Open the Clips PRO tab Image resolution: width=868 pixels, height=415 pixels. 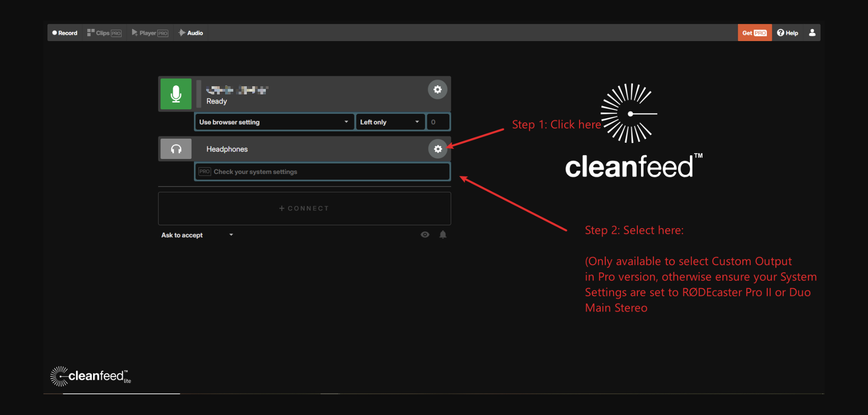[104, 33]
